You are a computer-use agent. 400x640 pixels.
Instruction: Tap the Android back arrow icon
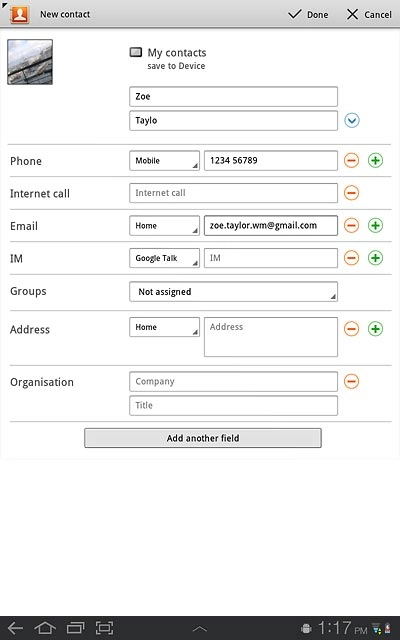(x=16, y=628)
